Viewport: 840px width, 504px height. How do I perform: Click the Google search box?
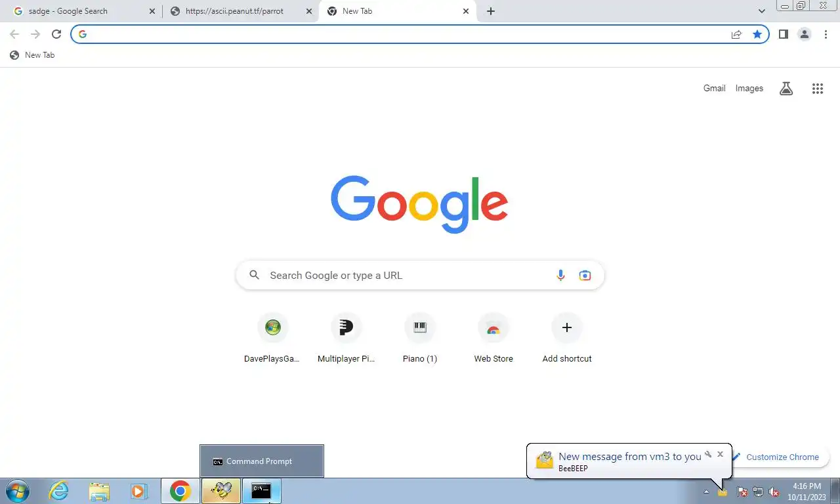tap(420, 276)
